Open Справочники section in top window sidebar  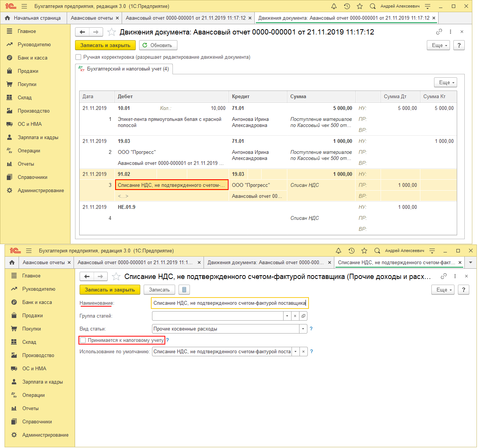point(33,177)
